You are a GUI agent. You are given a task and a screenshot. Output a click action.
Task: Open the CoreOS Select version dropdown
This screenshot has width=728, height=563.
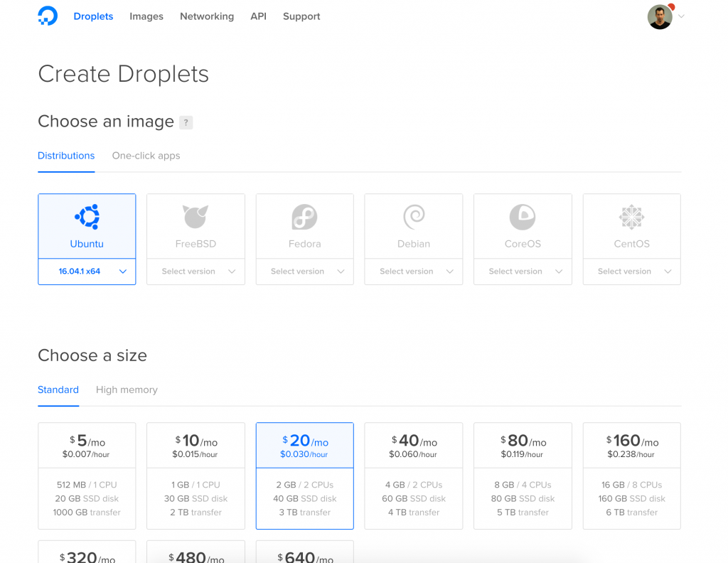pyautogui.click(x=523, y=272)
